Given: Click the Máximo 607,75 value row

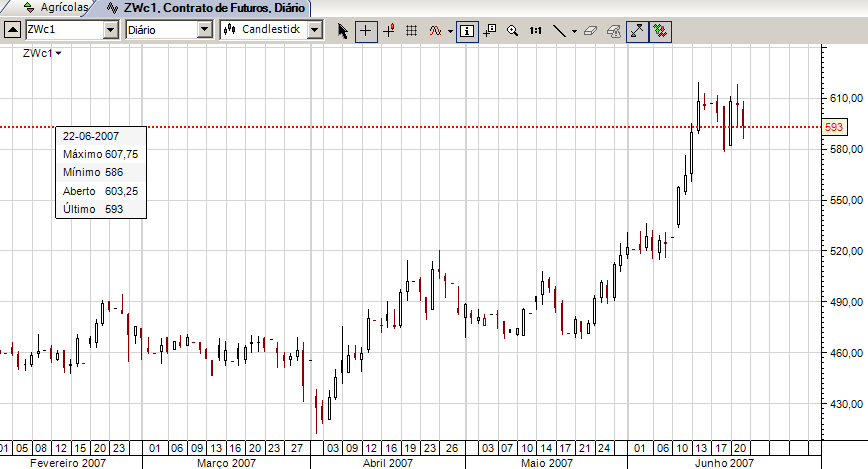Looking at the screenshot, I should 101,154.
